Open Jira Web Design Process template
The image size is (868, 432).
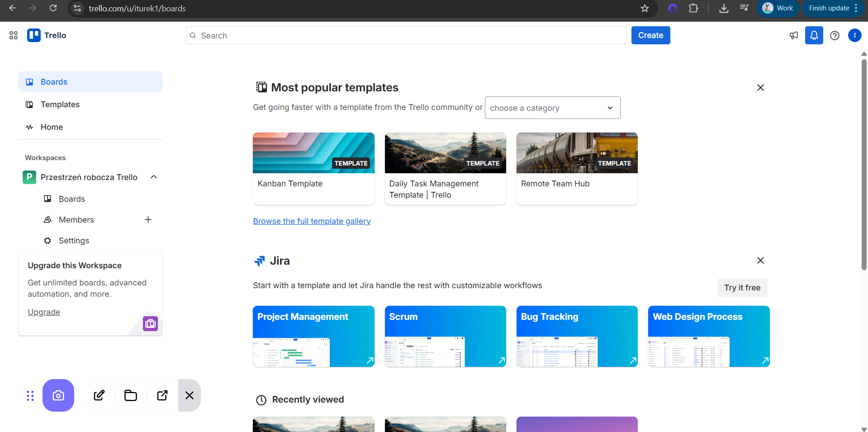point(709,336)
